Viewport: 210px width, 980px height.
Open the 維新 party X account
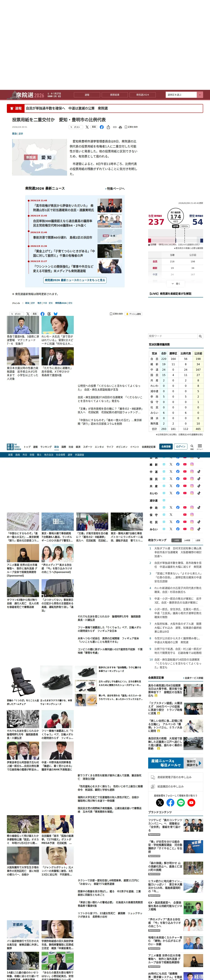[171, 465]
